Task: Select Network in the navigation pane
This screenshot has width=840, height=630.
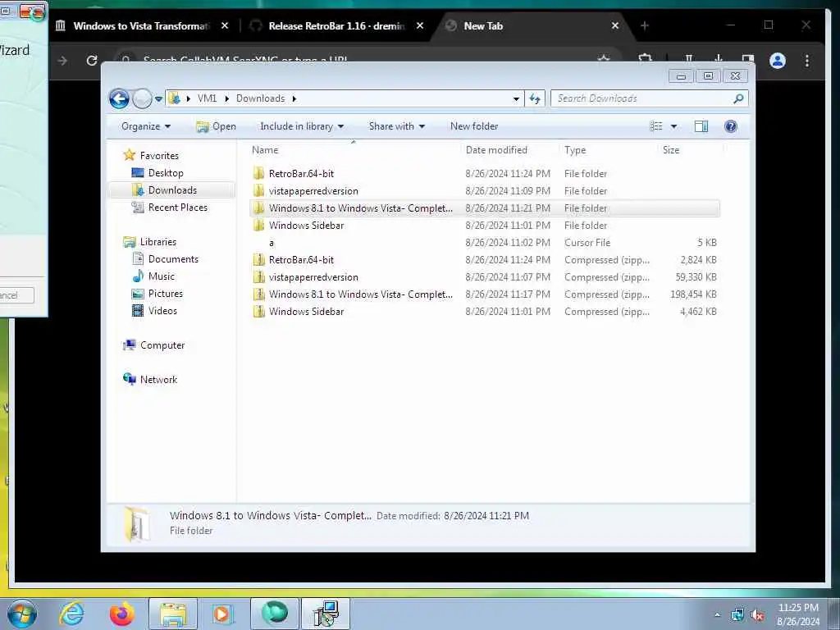Action: point(158,380)
